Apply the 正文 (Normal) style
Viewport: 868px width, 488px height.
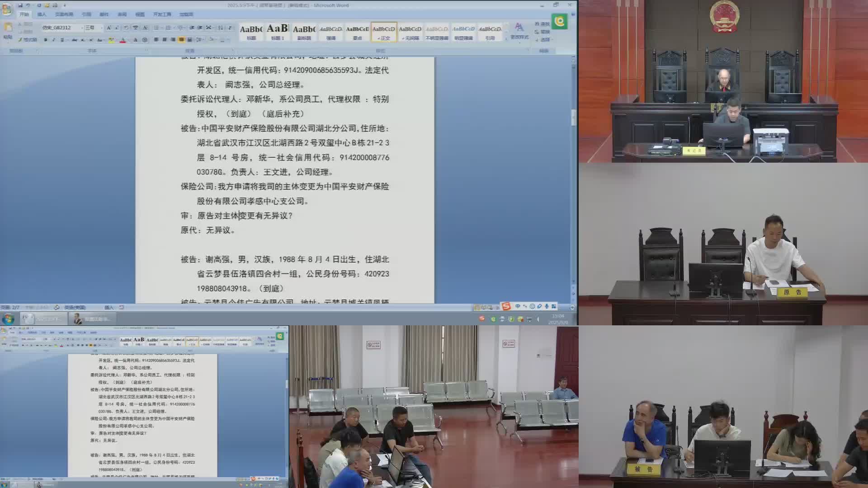pos(384,32)
